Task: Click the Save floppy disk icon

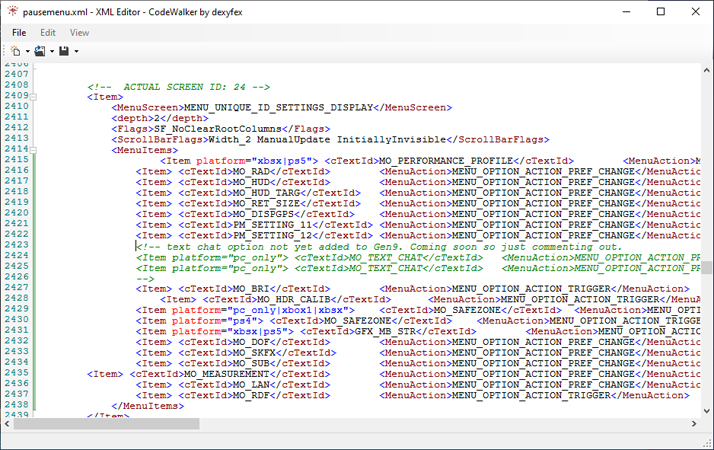Action: (x=64, y=51)
